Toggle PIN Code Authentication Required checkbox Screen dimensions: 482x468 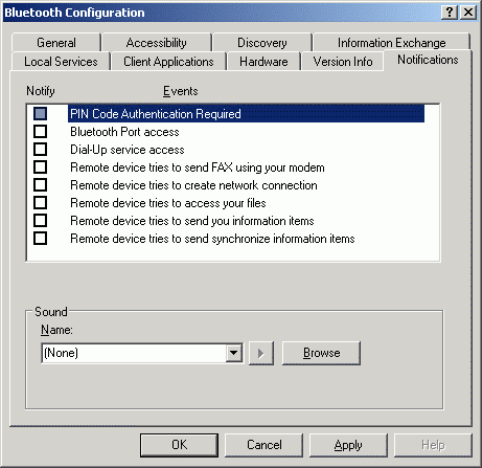pyautogui.click(x=40, y=114)
